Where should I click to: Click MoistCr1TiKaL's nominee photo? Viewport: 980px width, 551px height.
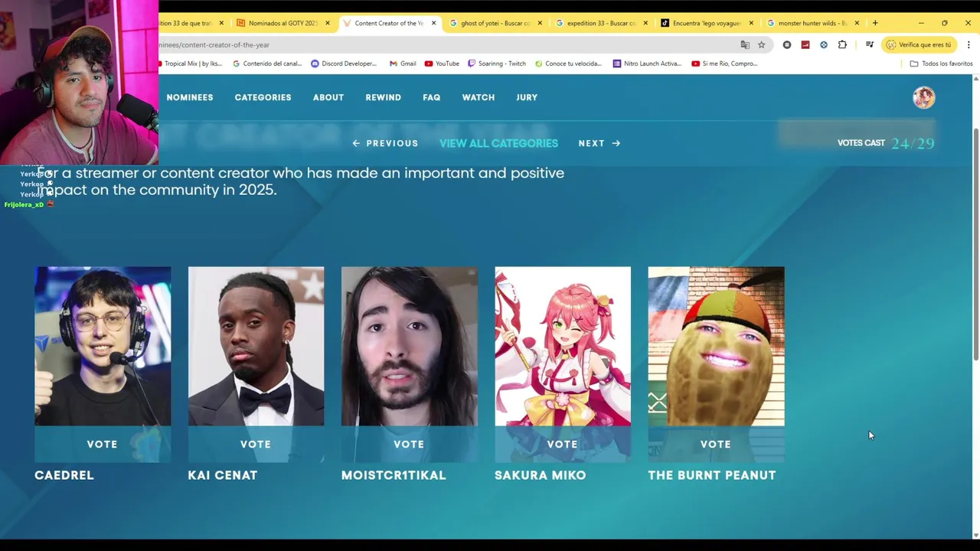click(409, 346)
